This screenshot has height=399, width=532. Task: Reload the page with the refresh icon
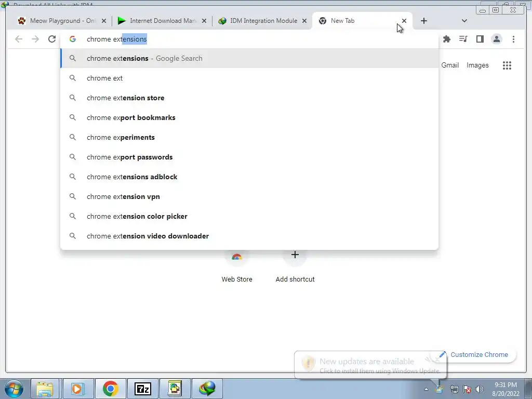point(51,39)
